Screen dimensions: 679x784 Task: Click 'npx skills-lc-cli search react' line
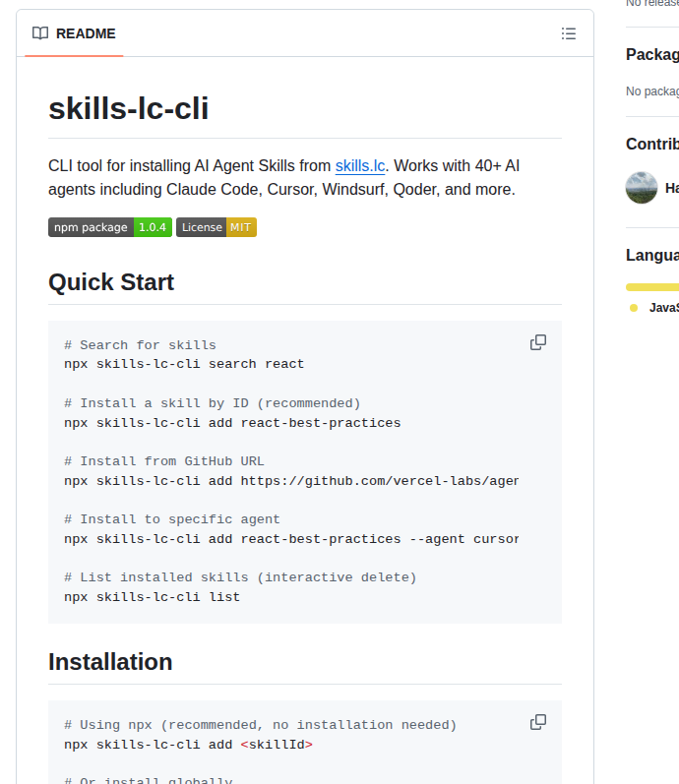[184, 364]
